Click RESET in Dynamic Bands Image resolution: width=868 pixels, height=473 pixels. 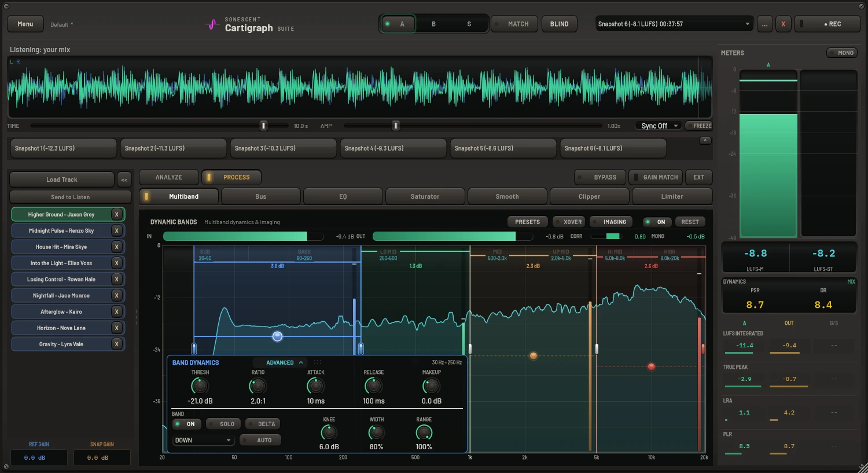pos(690,222)
